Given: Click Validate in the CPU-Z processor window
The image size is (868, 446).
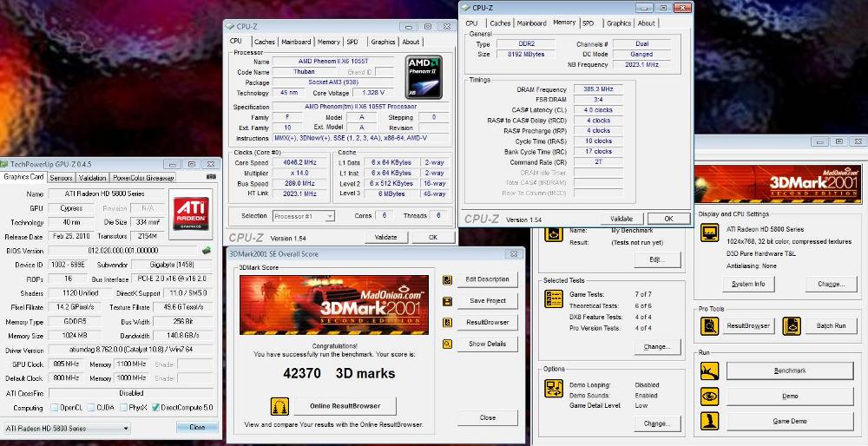Looking at the screenshot, I should click(x=386, y=238).
